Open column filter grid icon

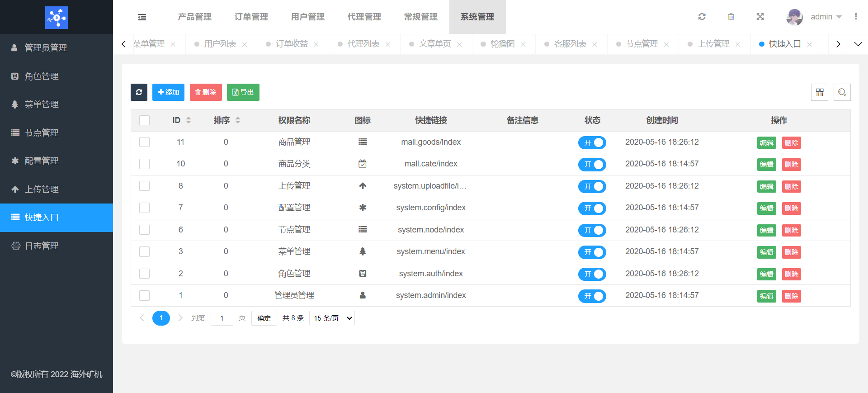[x=820, y=92]
